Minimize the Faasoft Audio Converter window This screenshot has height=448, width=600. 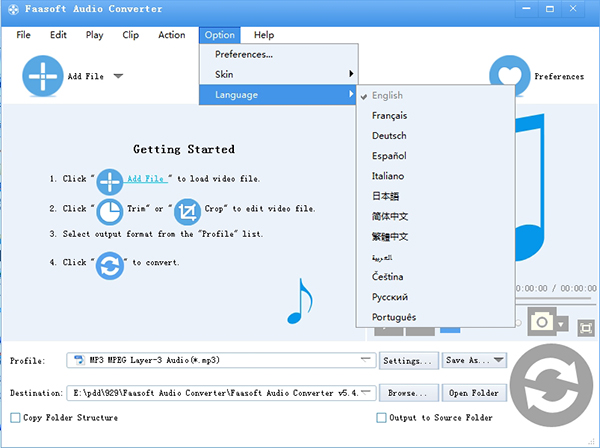point(527,8)
